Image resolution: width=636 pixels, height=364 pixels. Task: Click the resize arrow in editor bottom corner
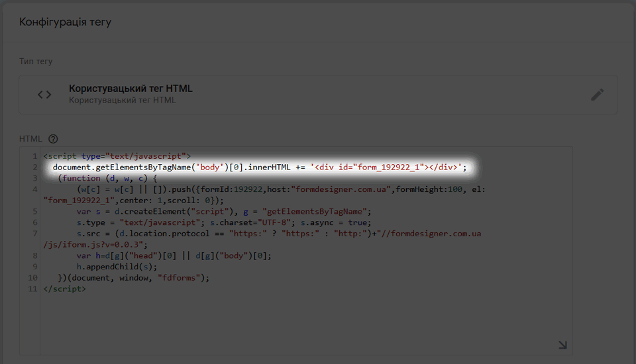click(562, 344)
